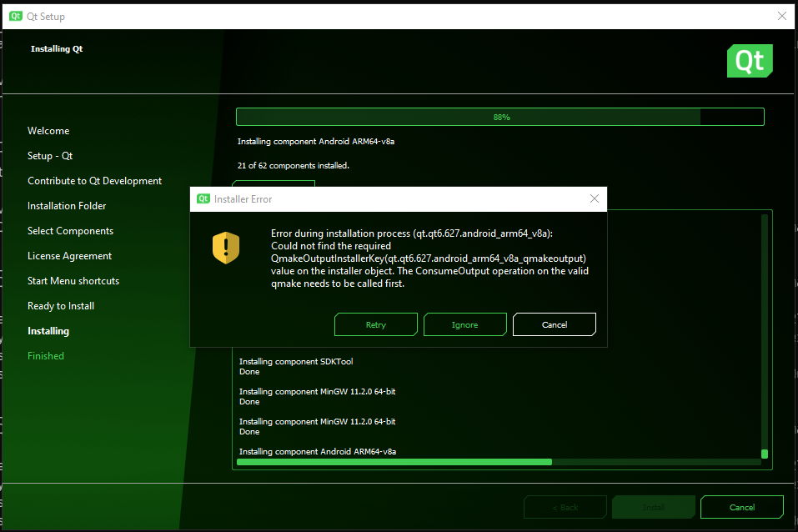
Task: Click '21 of 62 components installed.' text
Action: tap(294, 165)
